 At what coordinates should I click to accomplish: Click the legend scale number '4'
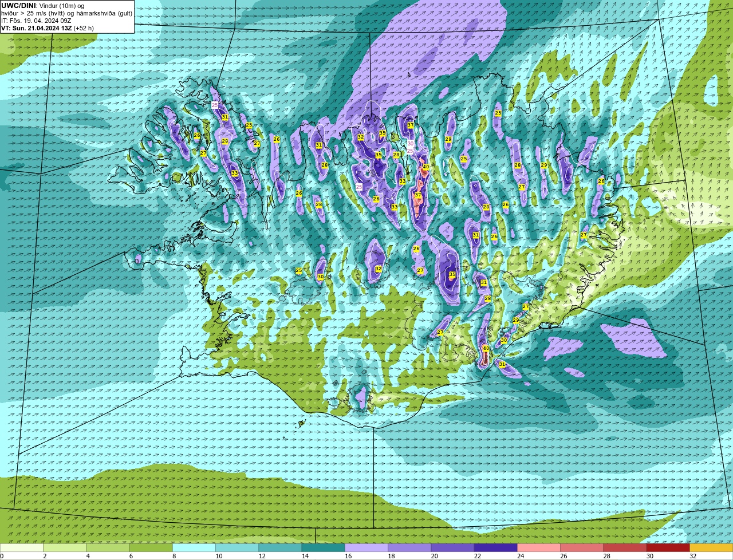(88, 556)
